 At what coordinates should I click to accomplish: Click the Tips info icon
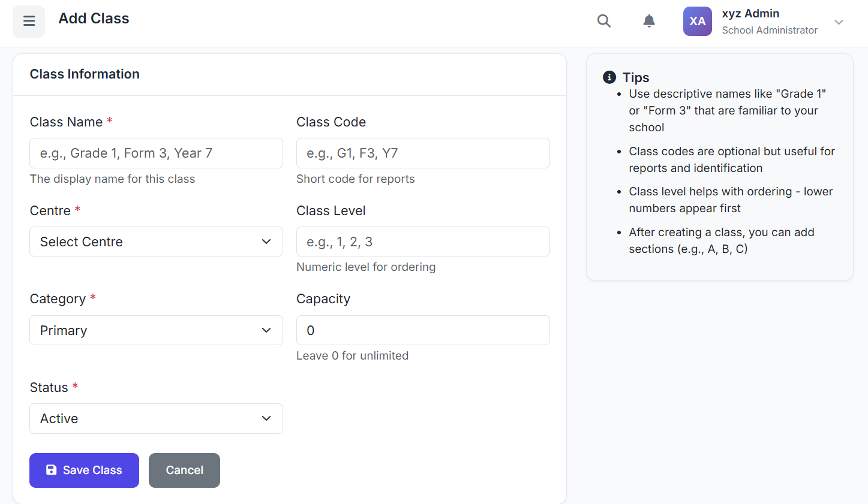tap(609, 77)
